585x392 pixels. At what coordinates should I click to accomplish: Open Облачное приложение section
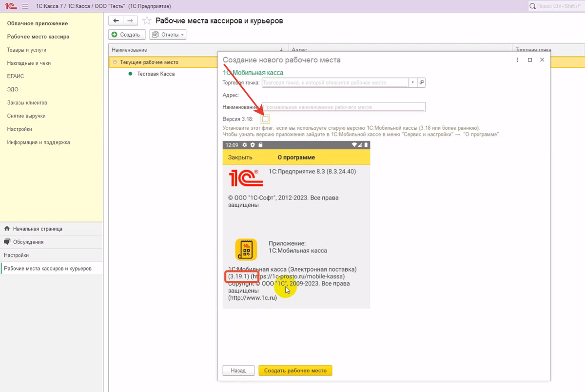[x=38, y=23]
